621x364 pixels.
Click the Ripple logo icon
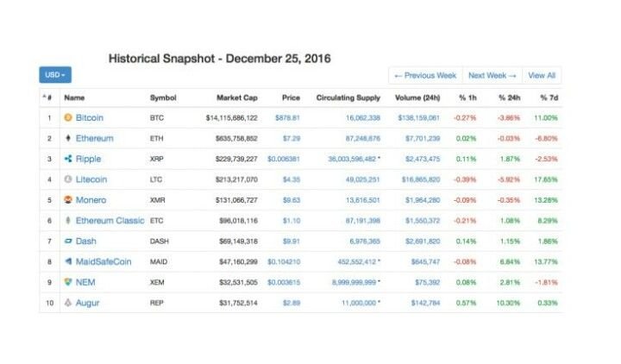point(68,159)
